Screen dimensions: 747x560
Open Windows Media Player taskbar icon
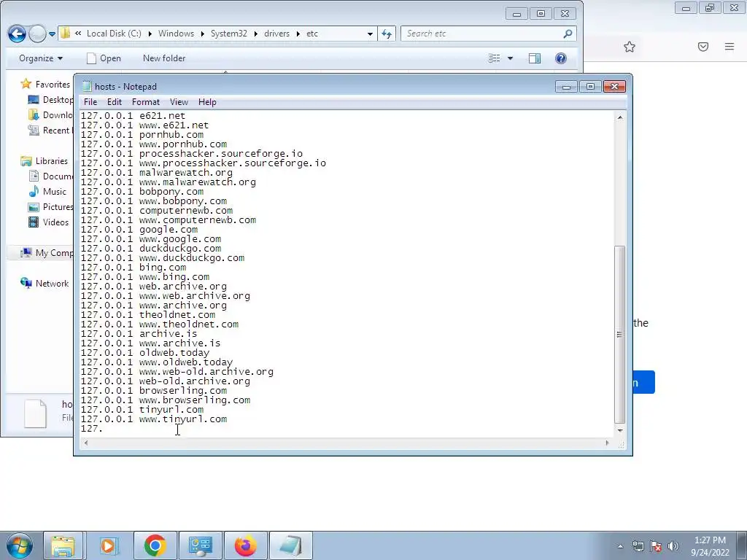109,545
